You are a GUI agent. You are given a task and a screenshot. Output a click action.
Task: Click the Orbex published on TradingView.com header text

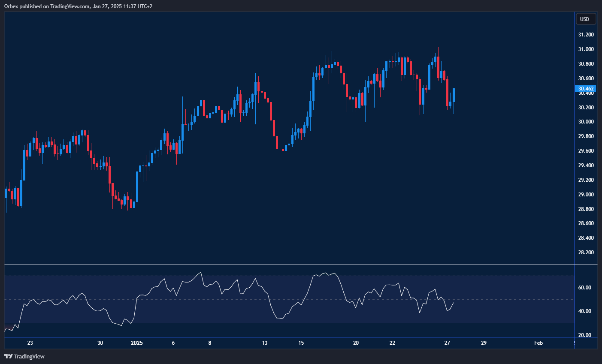pyautogui.click(x=78, y=6)
